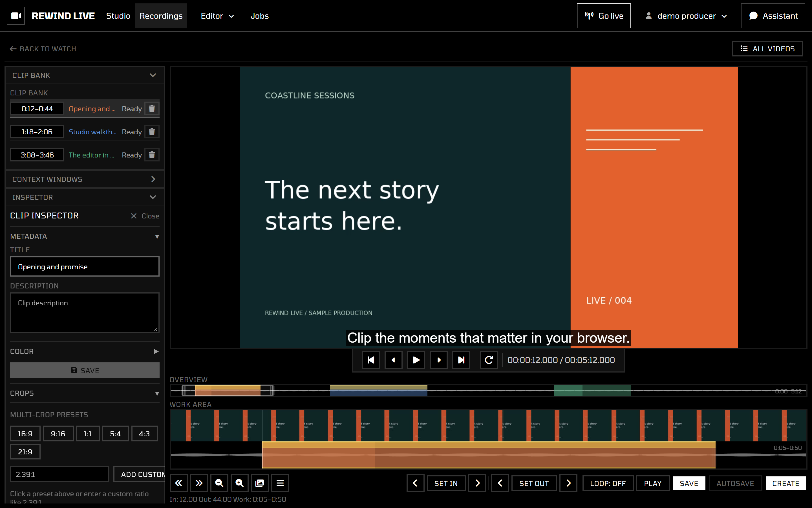The height and width of the screenshot is (508, 812).
Task: Delete the 3:08–3:46 editor clip
Action: point(152,155)
